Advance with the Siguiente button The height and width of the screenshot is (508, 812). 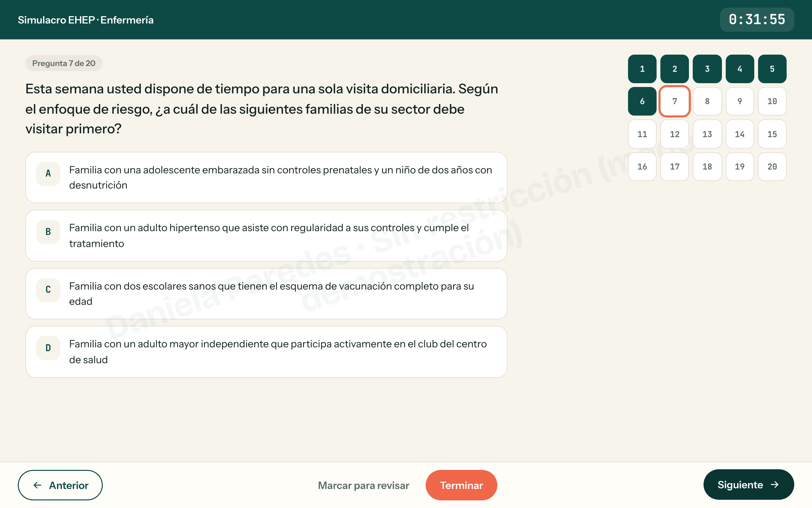(x=748, y=485)
